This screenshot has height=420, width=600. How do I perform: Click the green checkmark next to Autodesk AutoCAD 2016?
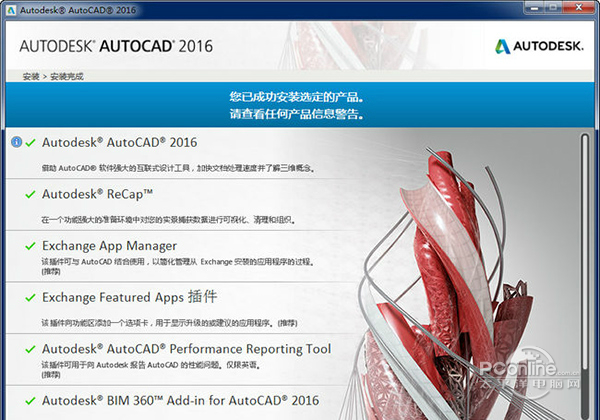point(30,143)
